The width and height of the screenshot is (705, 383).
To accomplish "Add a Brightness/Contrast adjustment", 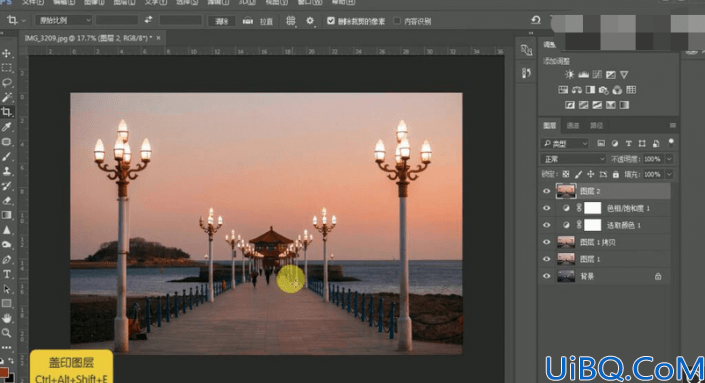I will [x=570, y=75].
